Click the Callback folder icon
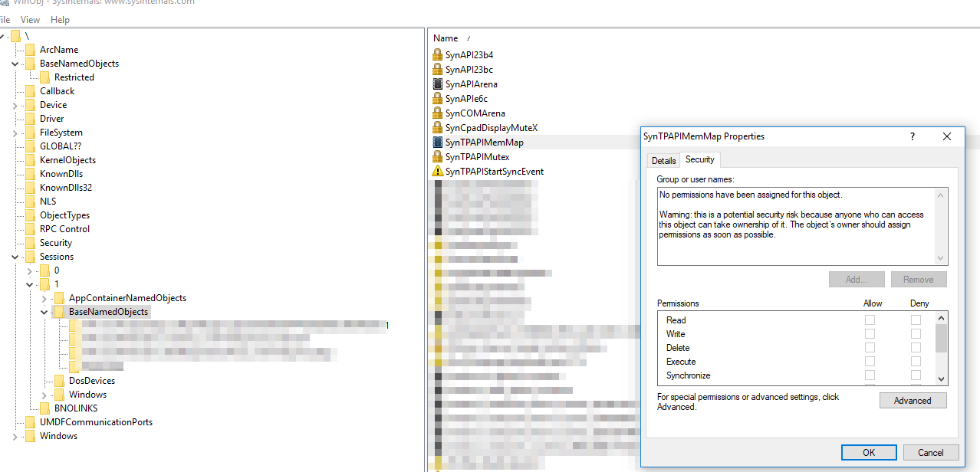The image size is (980, 472). coord(30,91)
